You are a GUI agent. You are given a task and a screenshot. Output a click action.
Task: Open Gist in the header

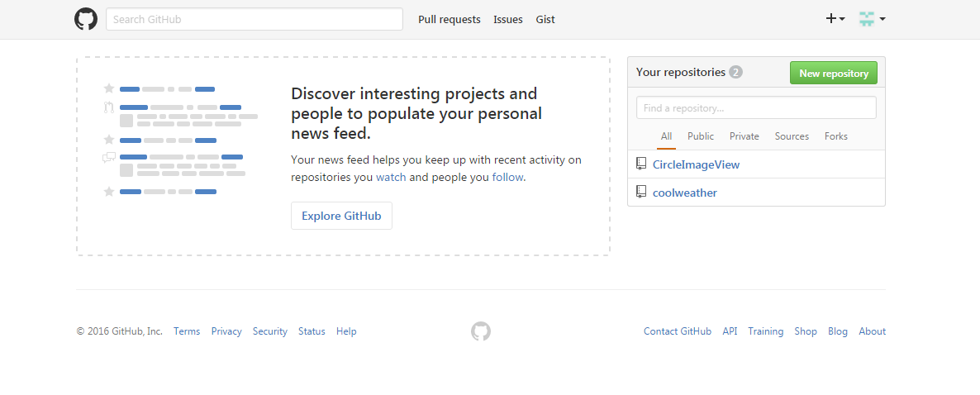tap(545, 19)
